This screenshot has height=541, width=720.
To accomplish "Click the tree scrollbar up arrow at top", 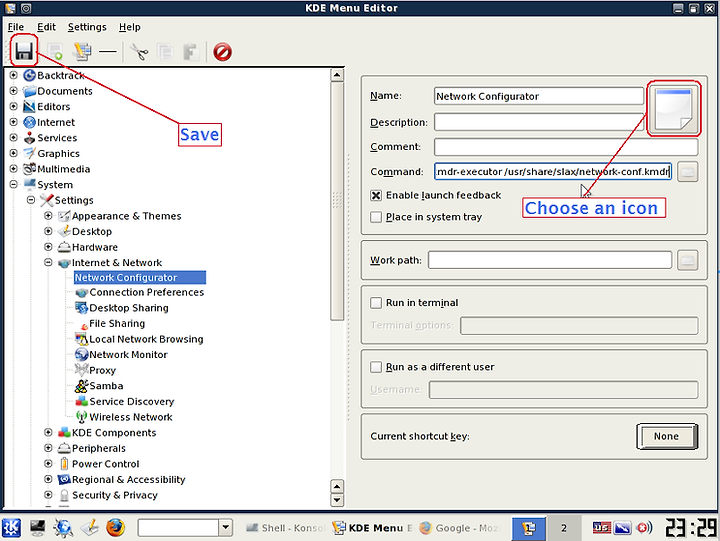I will point(337,75).
